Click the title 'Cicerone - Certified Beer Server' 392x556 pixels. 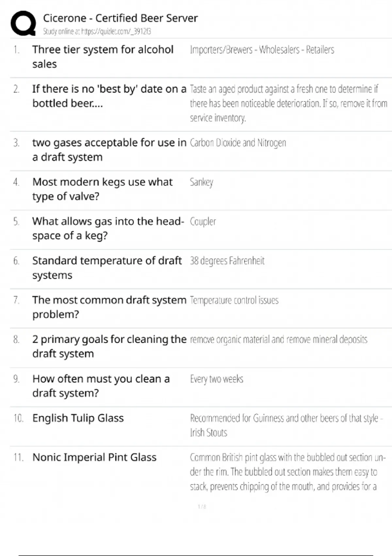click(x=120, y=18)
